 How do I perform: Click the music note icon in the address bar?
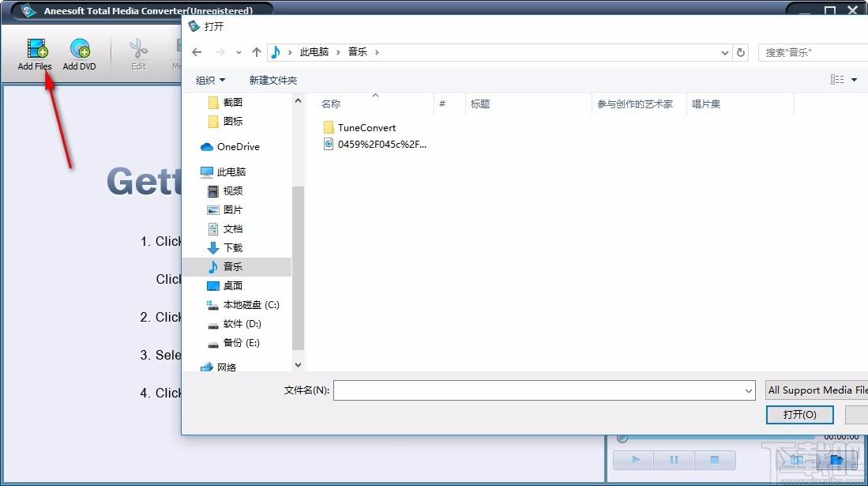(276, 52)
